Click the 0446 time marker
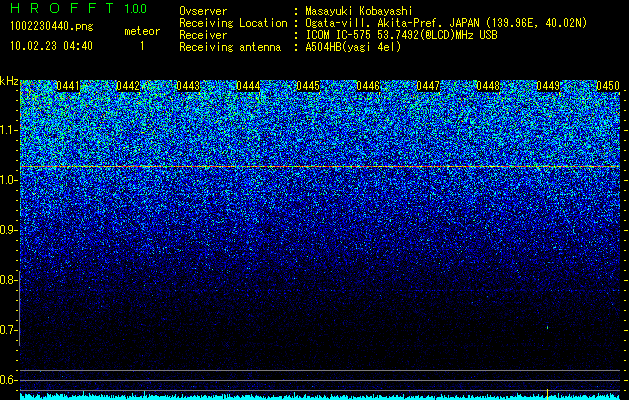Screen dimensions: 629x400 pyautogui.click(x=368, y=86)
